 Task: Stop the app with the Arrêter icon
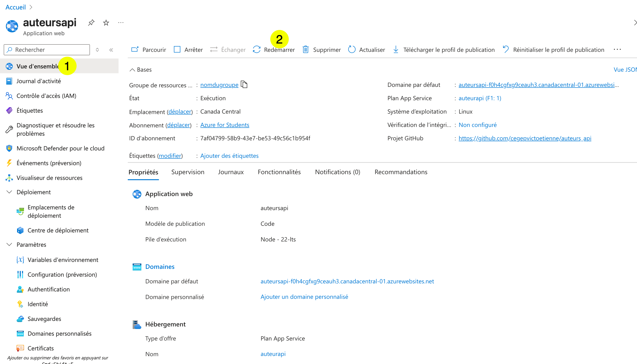(x=177, y=50)
